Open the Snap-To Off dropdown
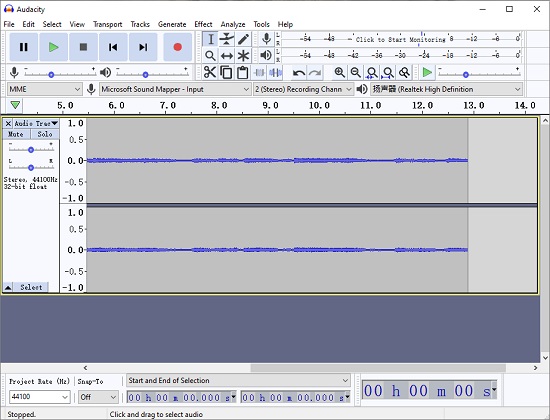The image size is (550, 420). point(98,397)
